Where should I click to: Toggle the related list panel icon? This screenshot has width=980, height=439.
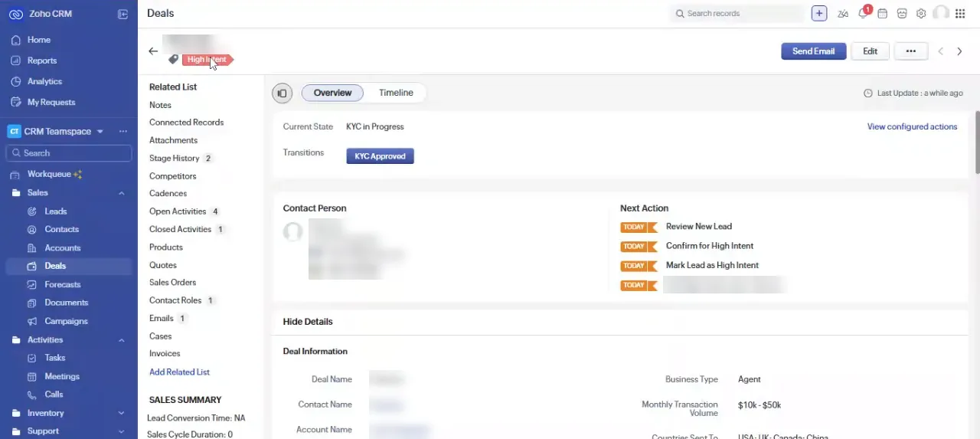pos(282,93)
